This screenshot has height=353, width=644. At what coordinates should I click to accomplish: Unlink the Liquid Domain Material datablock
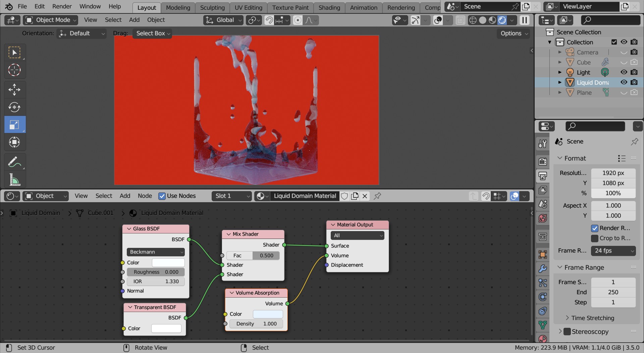tap(365, 196)
